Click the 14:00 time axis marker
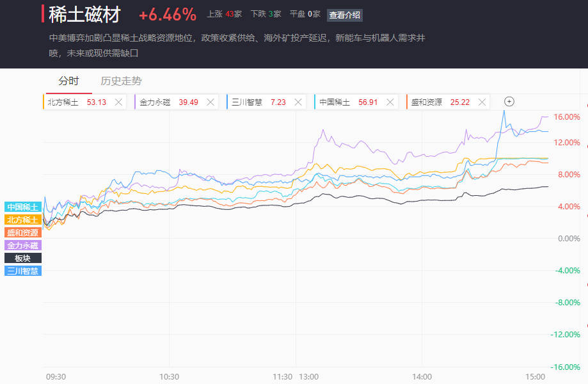 pos(422,376)
